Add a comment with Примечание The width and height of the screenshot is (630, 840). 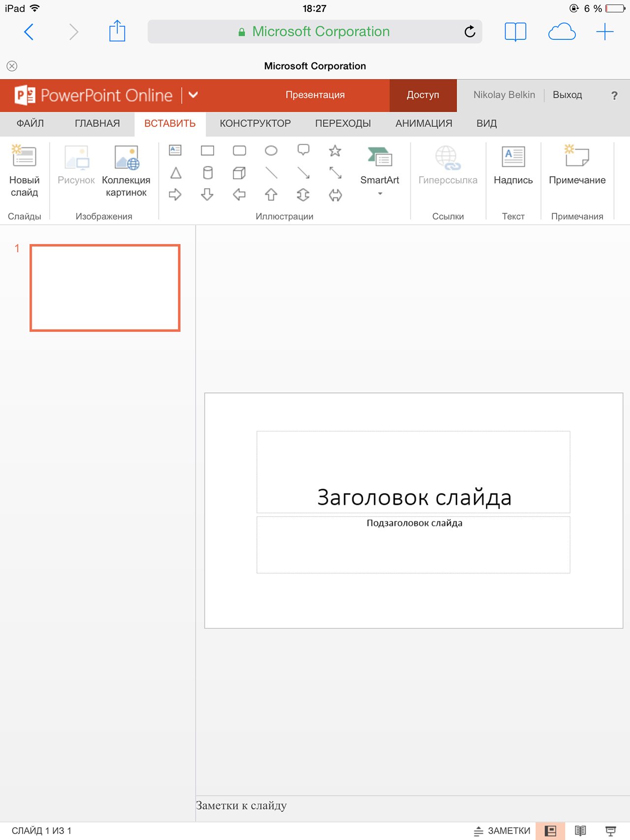[577, 165]
